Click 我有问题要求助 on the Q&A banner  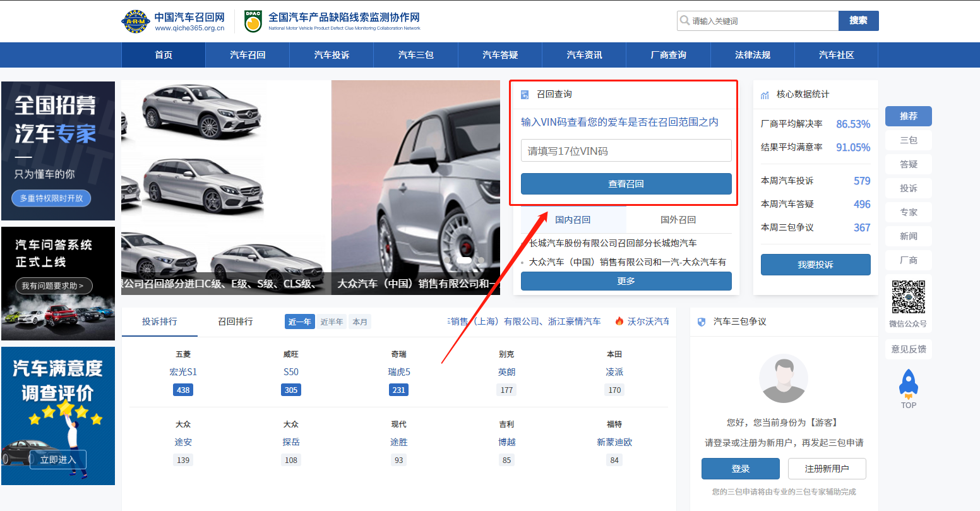point(53,286)
